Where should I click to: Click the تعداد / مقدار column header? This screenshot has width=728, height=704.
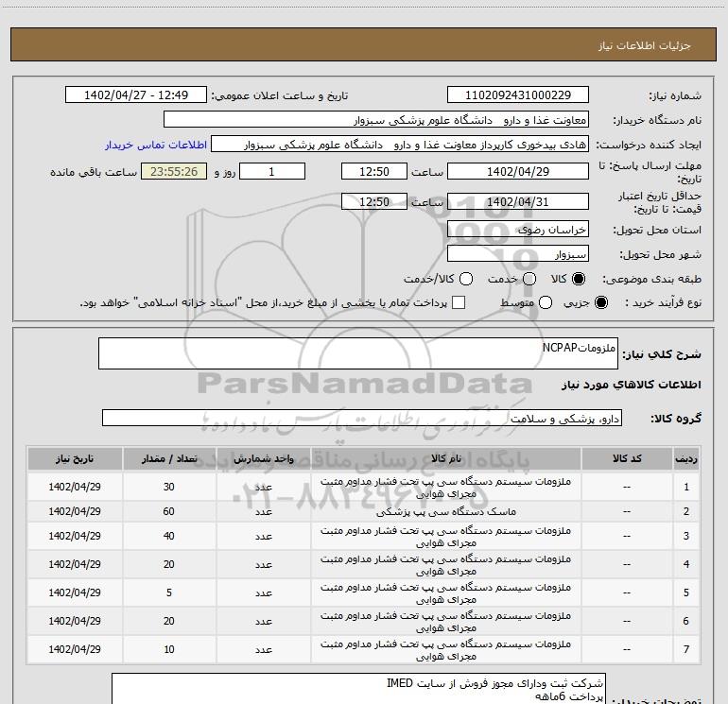[169, 458]
